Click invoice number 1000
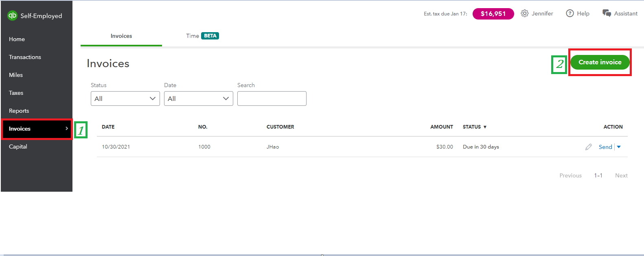The height and width of the screenshot is (256, 644). pos(204,147)
